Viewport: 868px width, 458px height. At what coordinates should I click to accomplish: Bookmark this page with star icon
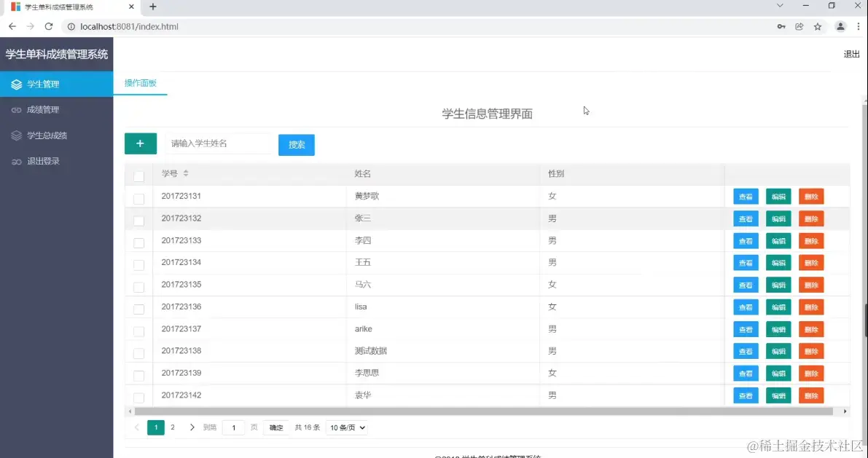(x=818, y=26)
